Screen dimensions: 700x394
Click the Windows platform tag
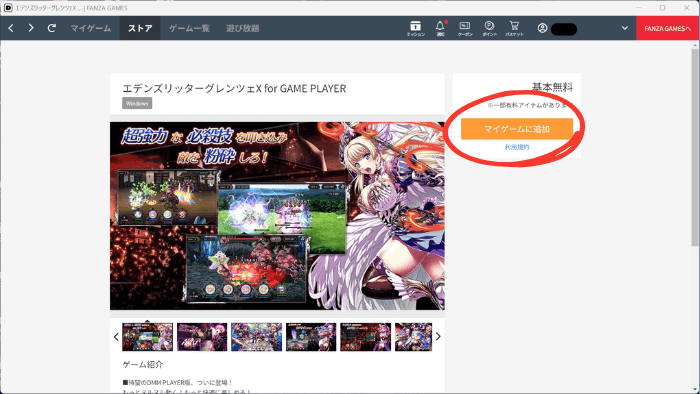[137, 103]
